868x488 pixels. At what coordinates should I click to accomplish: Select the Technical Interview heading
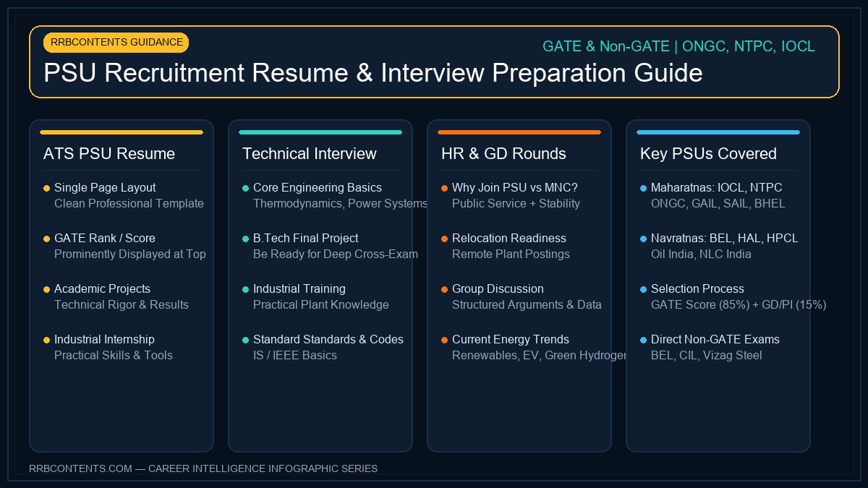click(310, 154)
